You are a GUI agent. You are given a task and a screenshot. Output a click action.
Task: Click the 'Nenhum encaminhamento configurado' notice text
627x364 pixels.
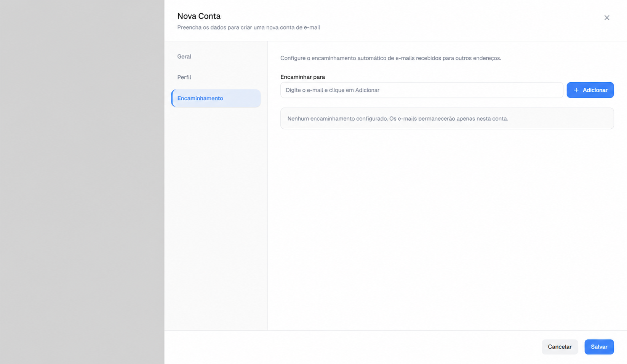pos(397,119)
